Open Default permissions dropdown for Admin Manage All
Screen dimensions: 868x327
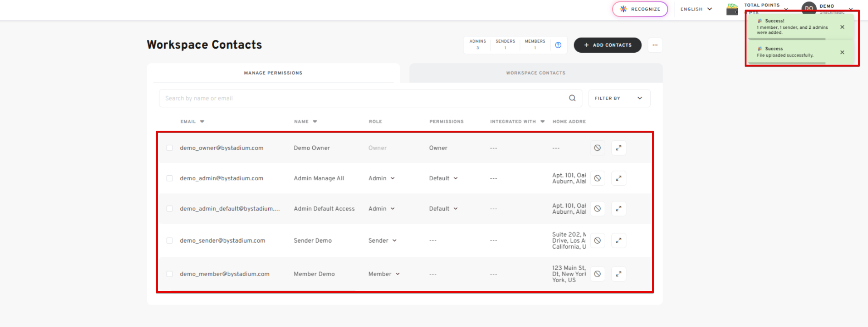[x=443, y=178]
